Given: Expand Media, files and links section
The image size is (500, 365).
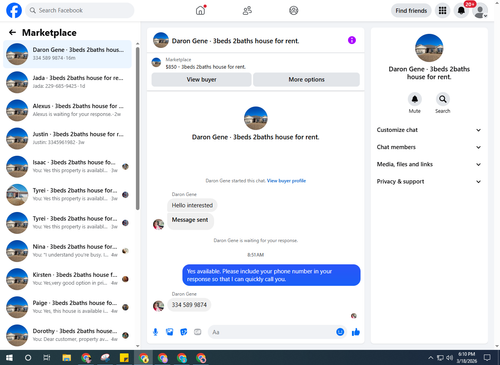Looking at the screenshot, I should (x=429, y=164).
